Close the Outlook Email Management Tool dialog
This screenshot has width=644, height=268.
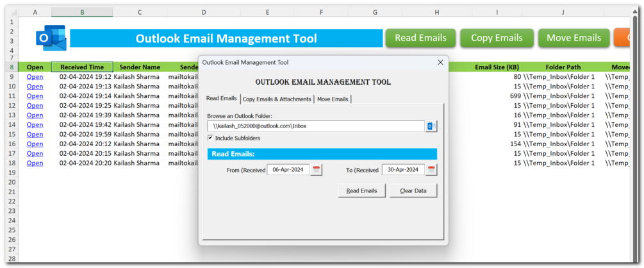point(440,62)
